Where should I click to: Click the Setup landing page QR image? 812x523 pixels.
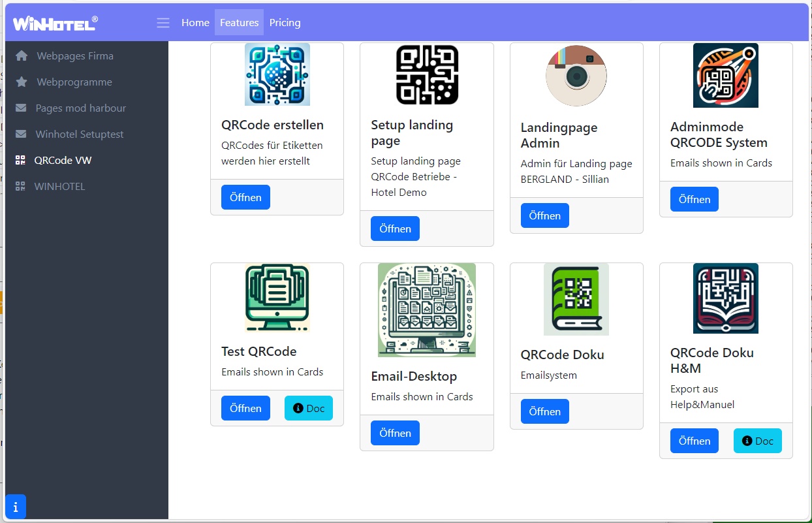tap(427, 74)
